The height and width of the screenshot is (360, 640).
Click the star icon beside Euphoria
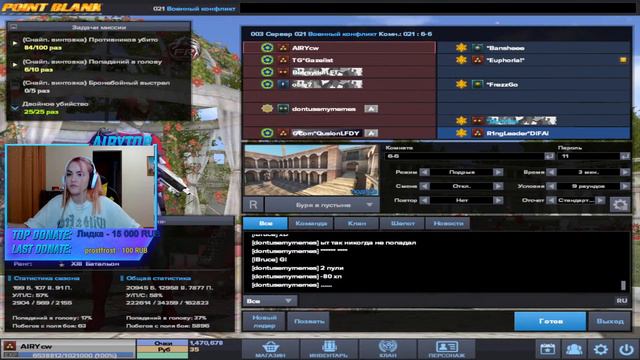coord(461,60)
